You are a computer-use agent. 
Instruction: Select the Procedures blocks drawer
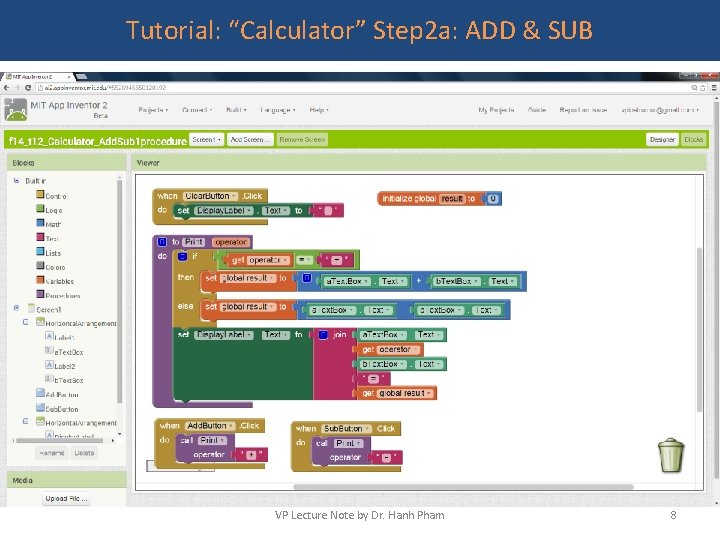pos(58,295)
